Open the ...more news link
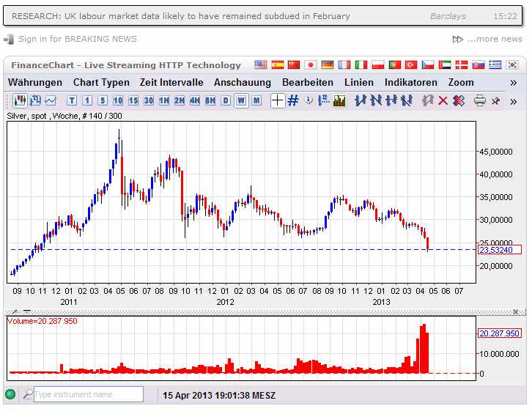Image resolution: width=532 pixels, height=414 pixels. point(495,39)
